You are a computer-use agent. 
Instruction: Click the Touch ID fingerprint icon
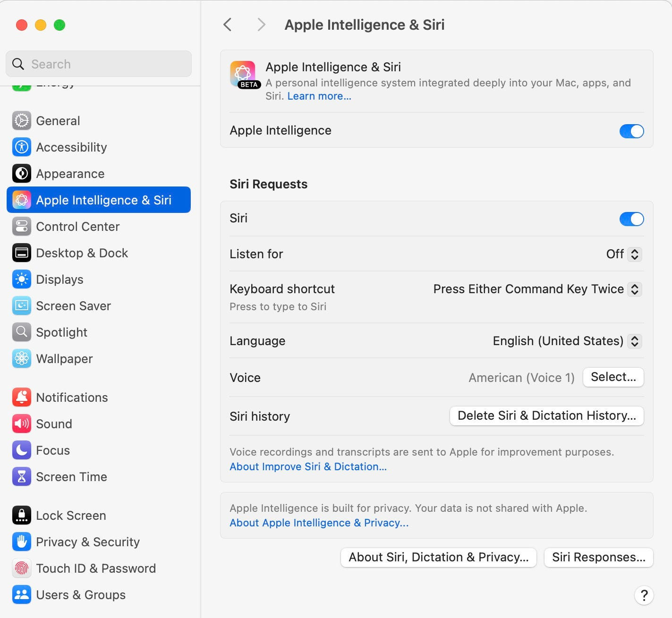click(22, 568)
